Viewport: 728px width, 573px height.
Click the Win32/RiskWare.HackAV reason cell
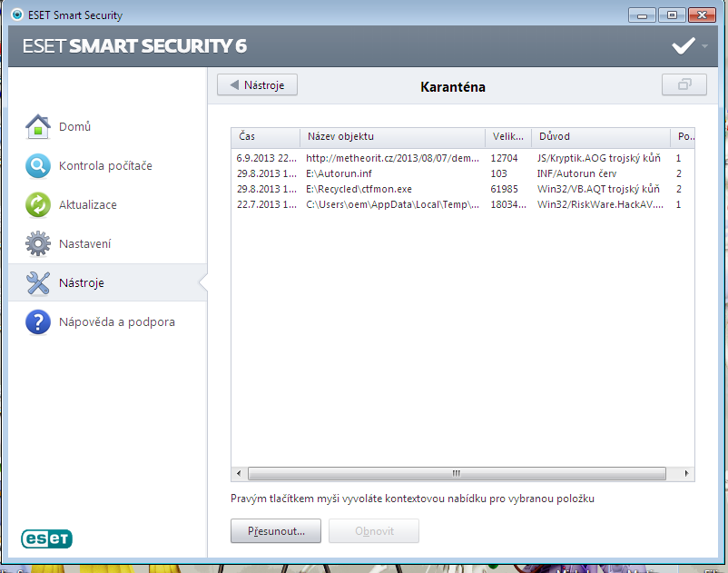[x=600, y=204]
